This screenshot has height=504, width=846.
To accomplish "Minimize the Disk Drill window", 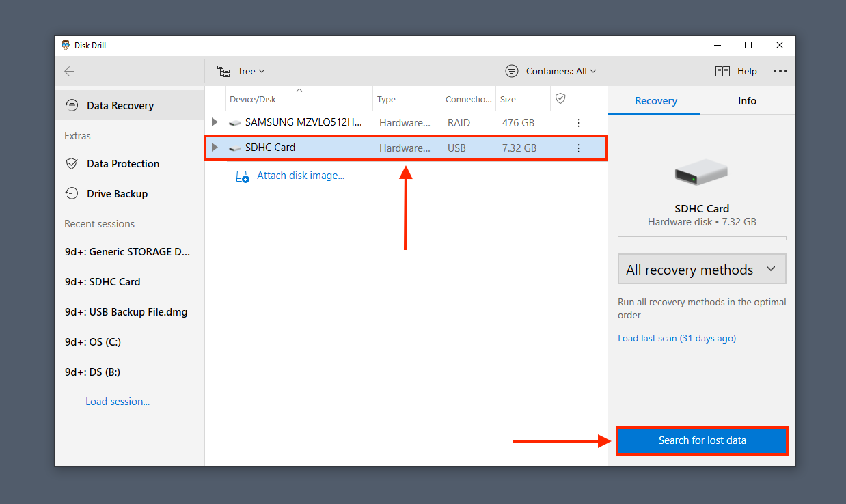I will point(717,45).
